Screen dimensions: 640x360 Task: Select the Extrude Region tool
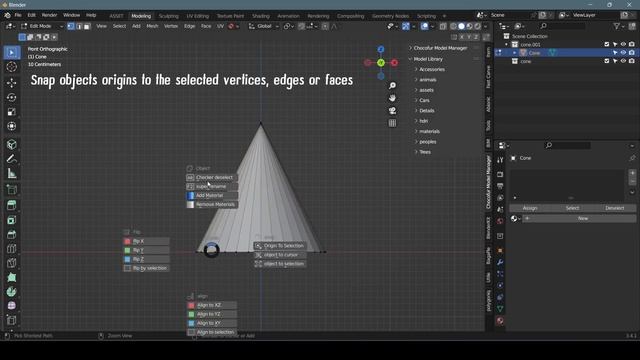pyautogui.click(x=11, y=205)
